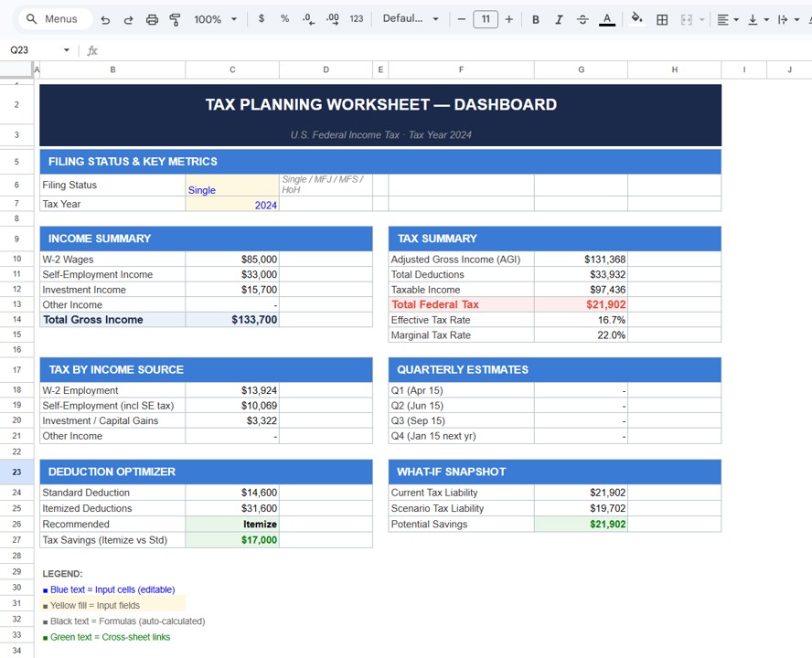Select column C header
812x658 pixels.
(x=232, y=69)
